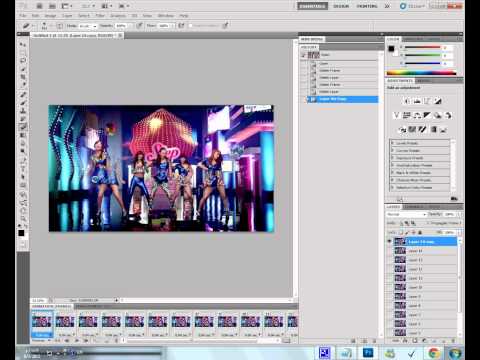This screenshot has height=360, width=480.
Task: Add a Vibrance adjustment
Action: pos(396,115)
